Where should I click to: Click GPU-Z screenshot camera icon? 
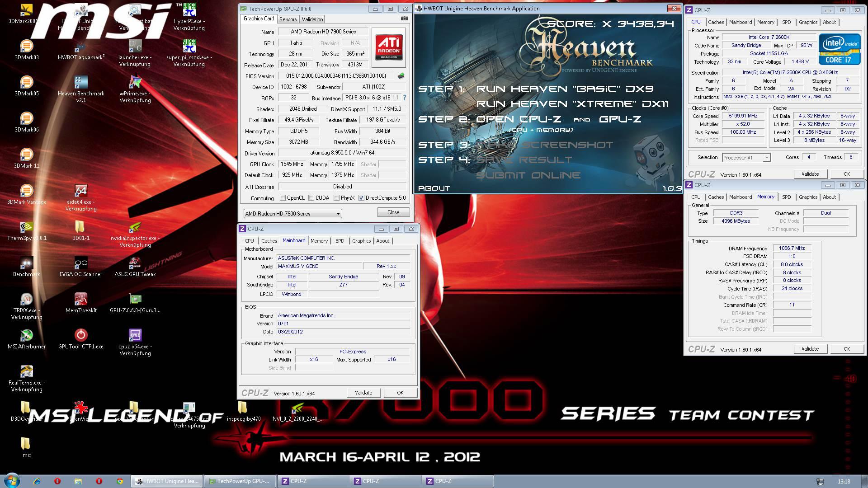point(404,19)
